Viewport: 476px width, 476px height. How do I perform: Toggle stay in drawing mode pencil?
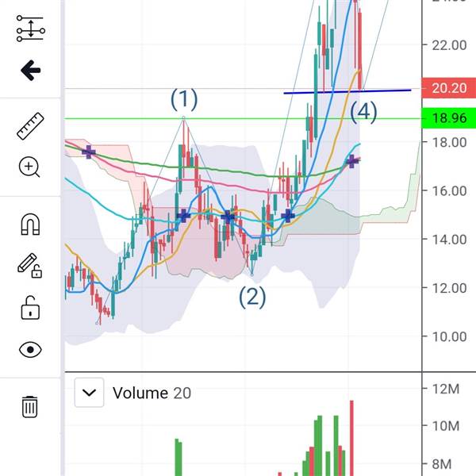point(30,266)
